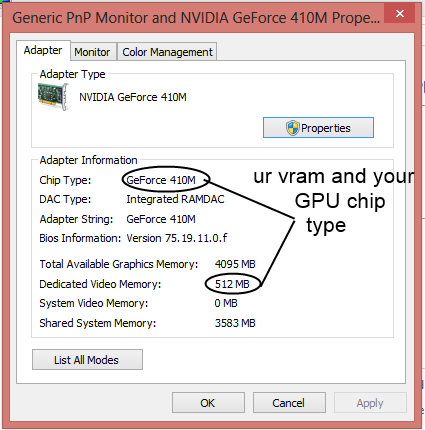425x430 pixels.
Task: Click the 4095 MB total graphics memory value
Action: [x=235, y=264]
